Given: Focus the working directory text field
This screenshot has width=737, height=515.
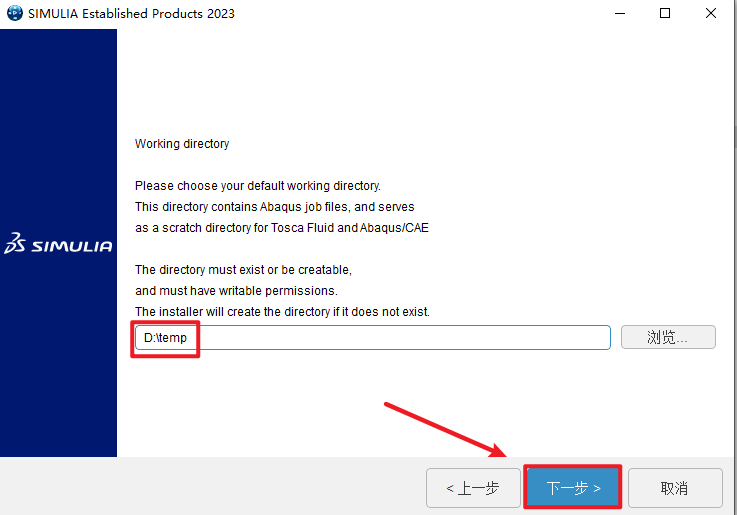Looking at the screenshot, I should 400,338.
